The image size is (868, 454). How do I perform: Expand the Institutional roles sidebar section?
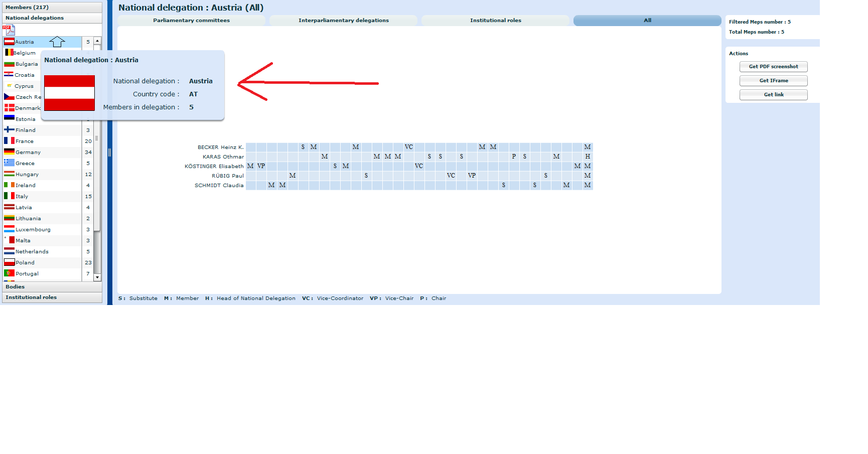(52, 297)
